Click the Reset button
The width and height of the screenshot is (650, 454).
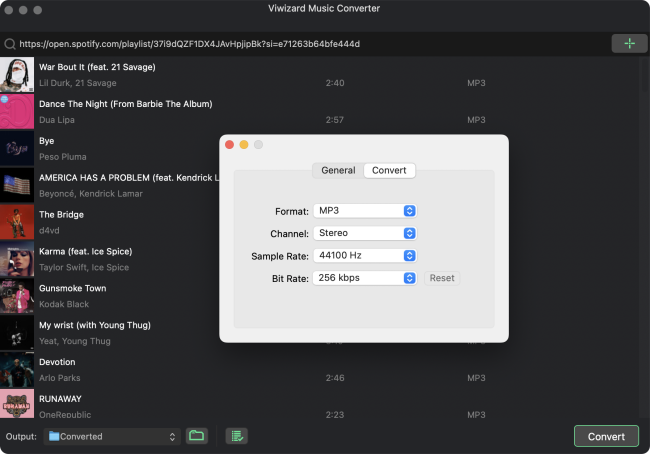[x=442, y=278]
